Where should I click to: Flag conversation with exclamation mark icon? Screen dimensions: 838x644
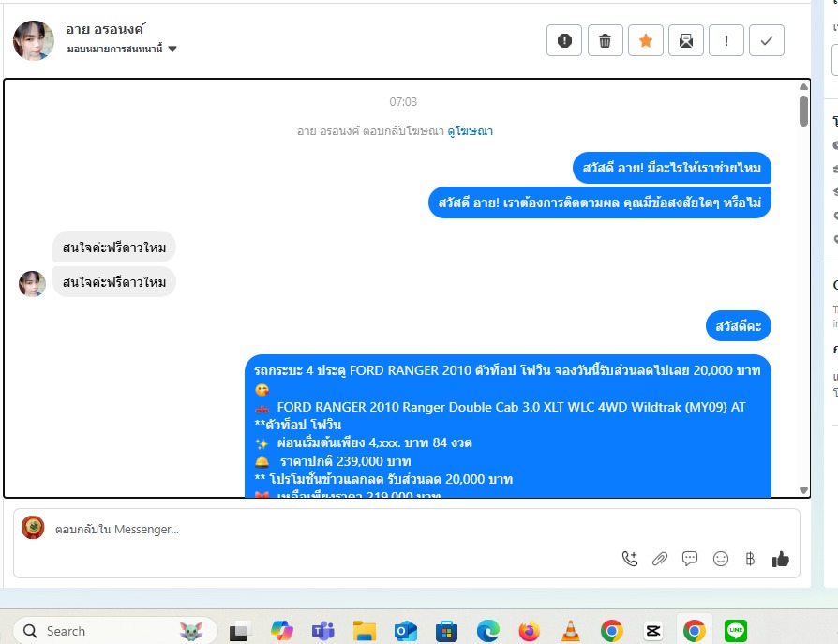[x=726, y=40]
